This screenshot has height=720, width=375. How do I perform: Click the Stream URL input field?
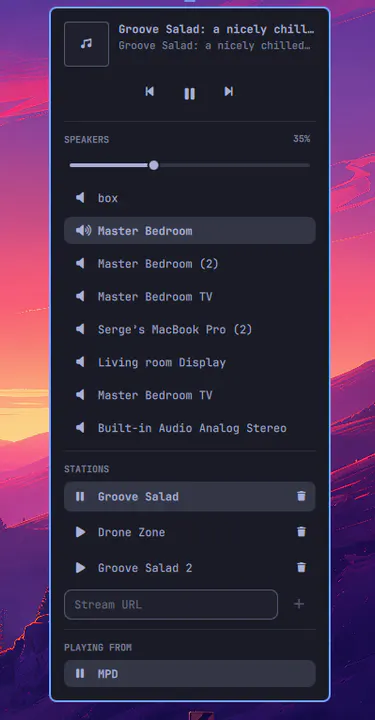171,604
